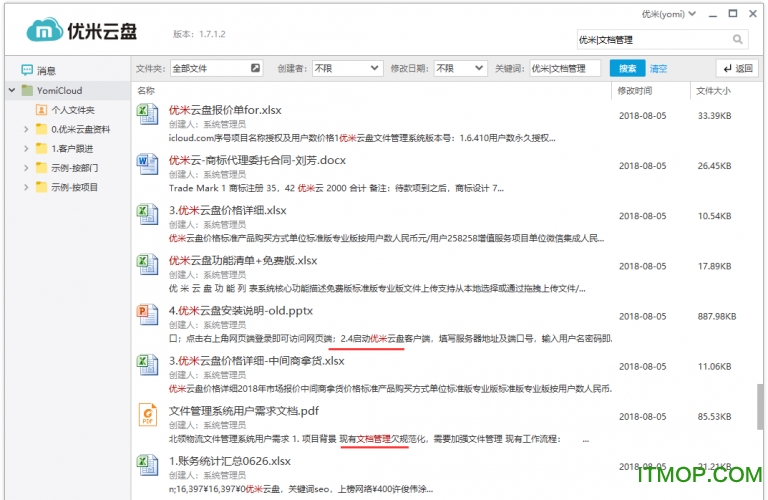Click the 1.客户跟进 folder icon
The image size is (768, 500).
(42, 148)
